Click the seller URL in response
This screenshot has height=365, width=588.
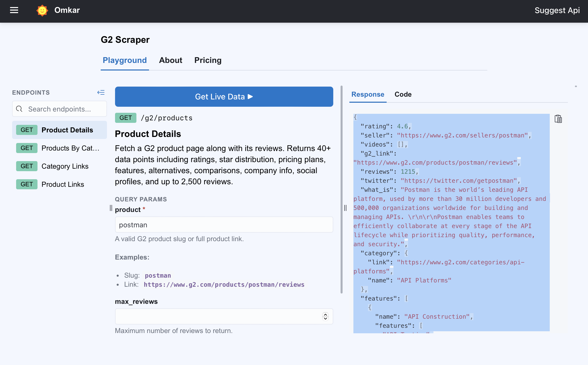(x=462, y=135)
